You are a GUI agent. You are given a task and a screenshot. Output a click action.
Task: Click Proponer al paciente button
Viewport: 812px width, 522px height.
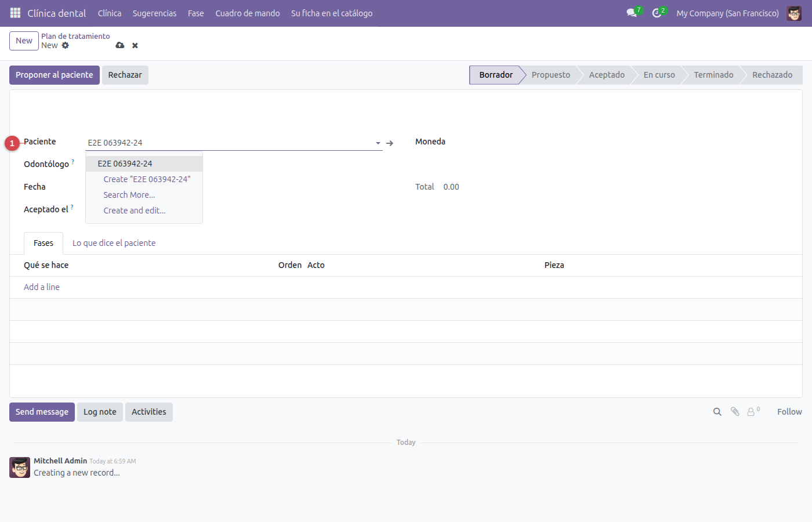pyautogui.click(x=55, y=75)
